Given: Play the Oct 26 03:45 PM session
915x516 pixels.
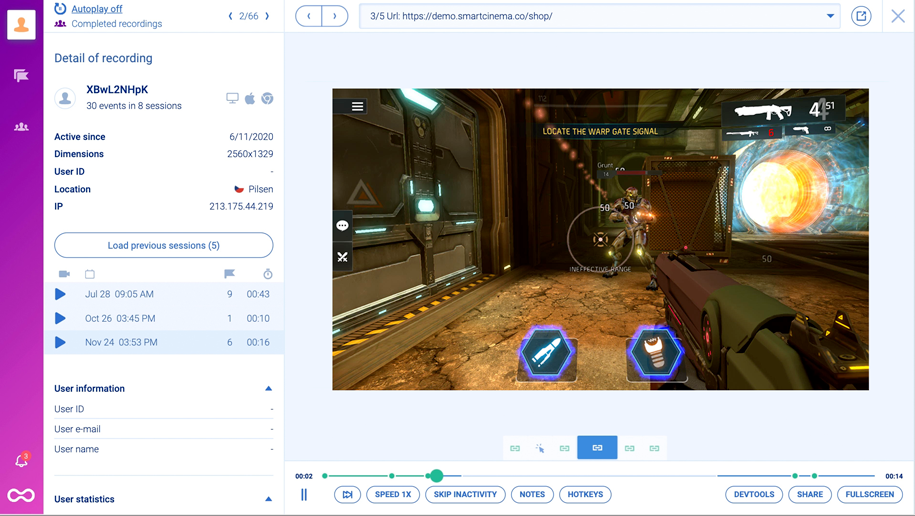Looking at the screenshot, I should [x=60, y=318].
